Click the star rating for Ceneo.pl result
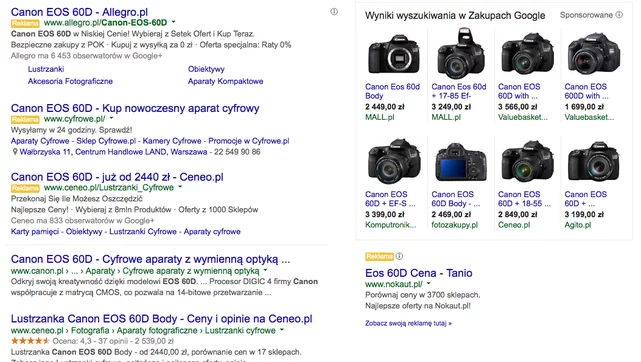 [30, 341]
